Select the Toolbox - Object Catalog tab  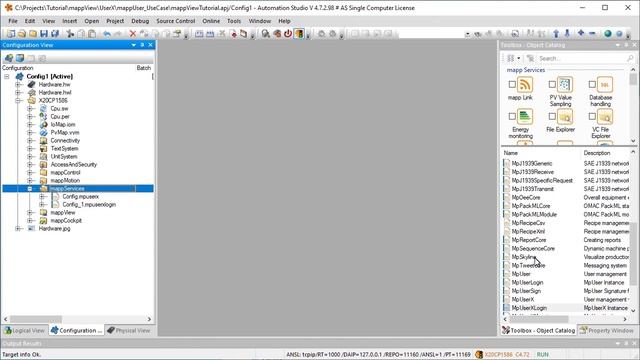[539, 330]
